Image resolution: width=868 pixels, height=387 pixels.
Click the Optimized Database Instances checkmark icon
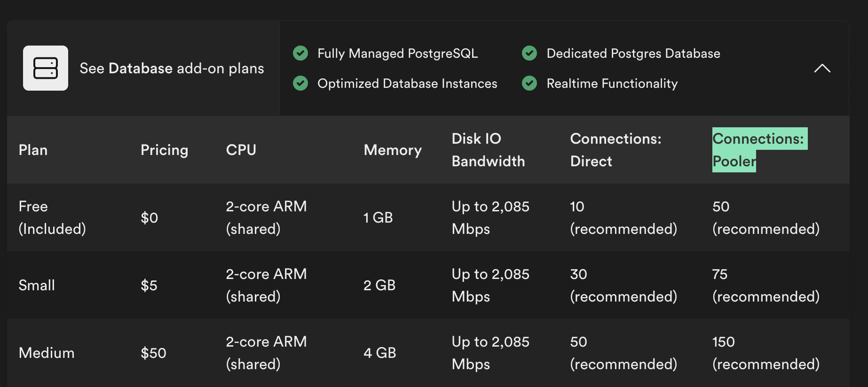[300, 84]
